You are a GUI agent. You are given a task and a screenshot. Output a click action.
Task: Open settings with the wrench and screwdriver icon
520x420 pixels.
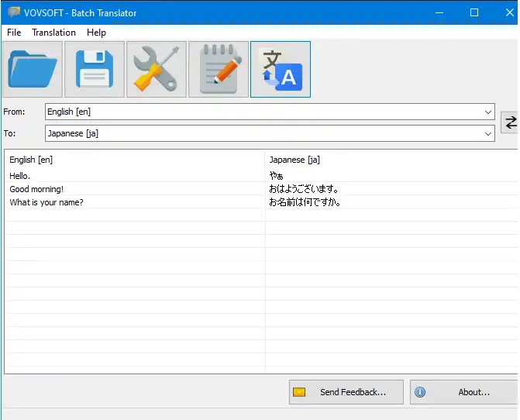coord(157,70)
